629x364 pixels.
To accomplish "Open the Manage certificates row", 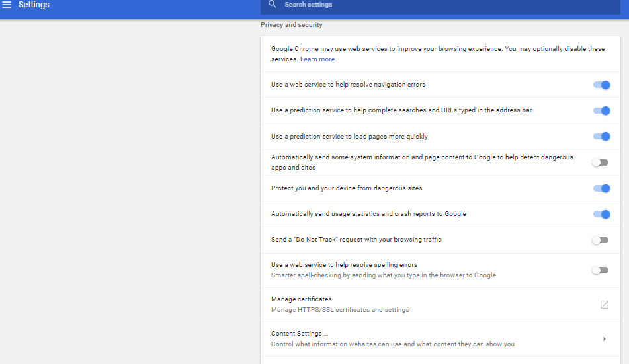I will click(x=440, y=305).
